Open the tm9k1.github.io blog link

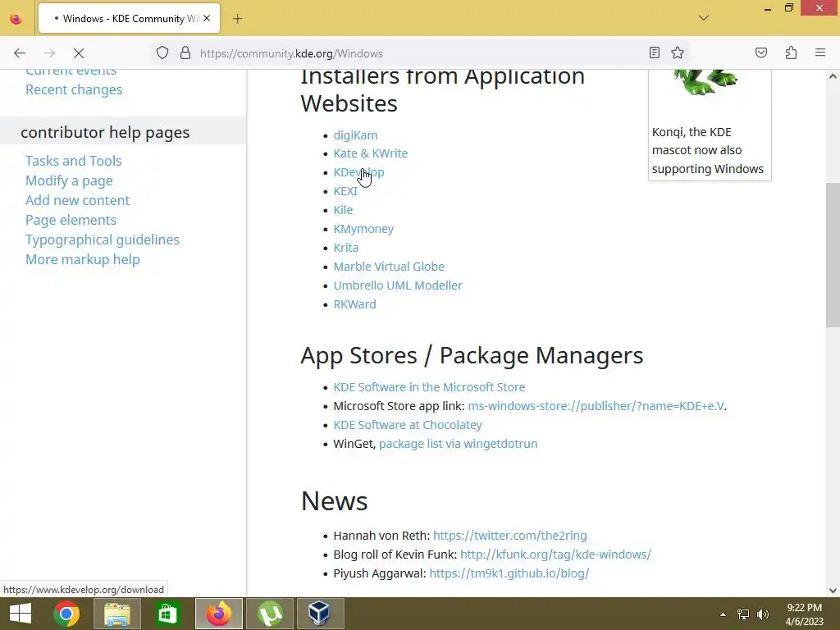click(x=509, y=573)
